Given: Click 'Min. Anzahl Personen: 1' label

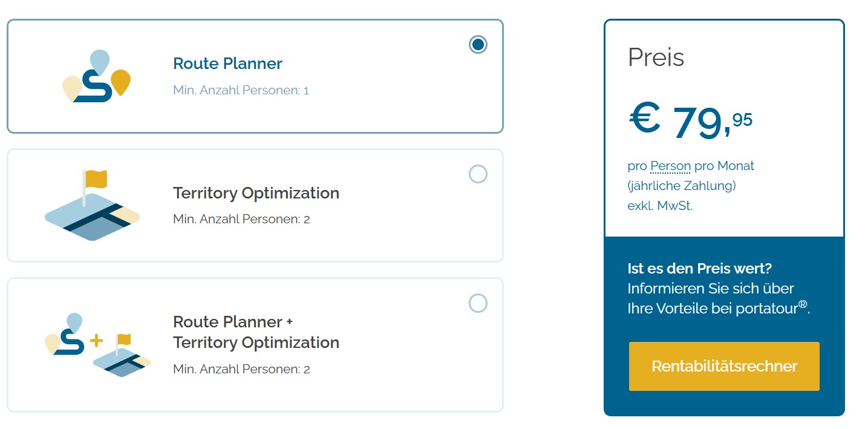Looking at the screenshot, I should [241, 90].
